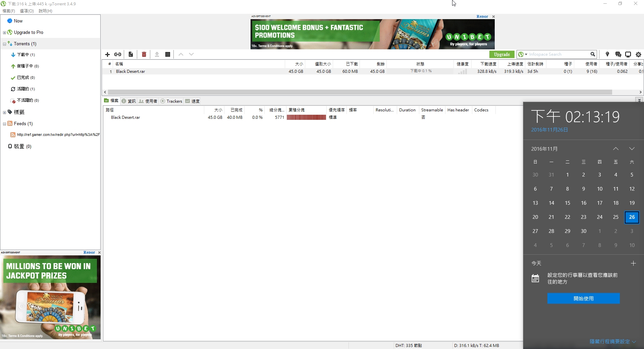Switch to the Trackers tab

171,101
